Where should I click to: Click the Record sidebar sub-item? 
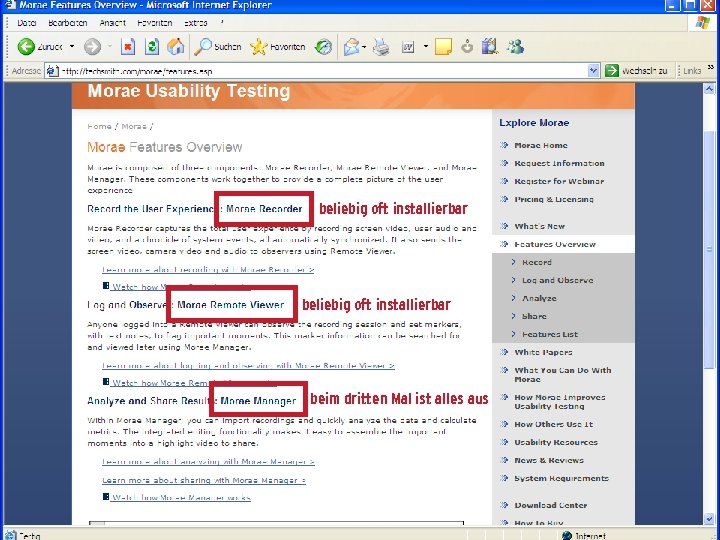point(537,262)
